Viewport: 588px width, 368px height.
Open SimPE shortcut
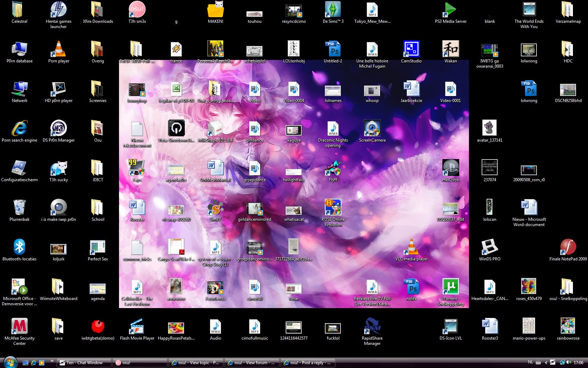tap(216, 211)
